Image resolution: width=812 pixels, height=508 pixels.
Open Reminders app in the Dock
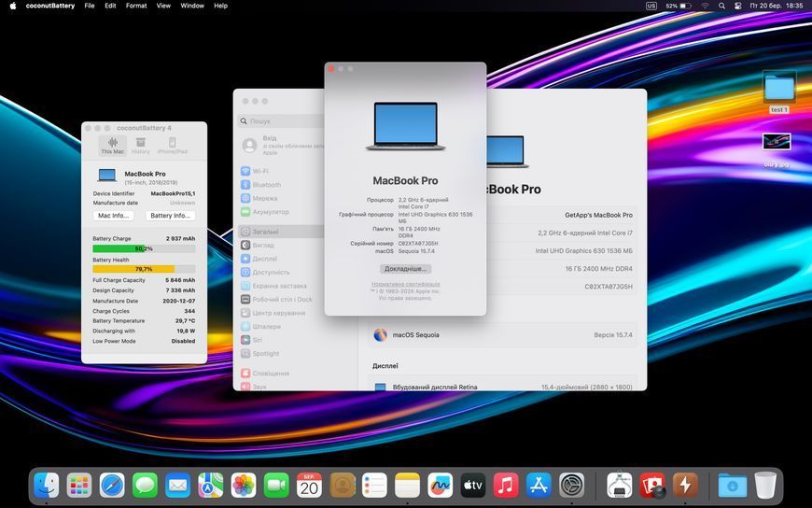375,486
